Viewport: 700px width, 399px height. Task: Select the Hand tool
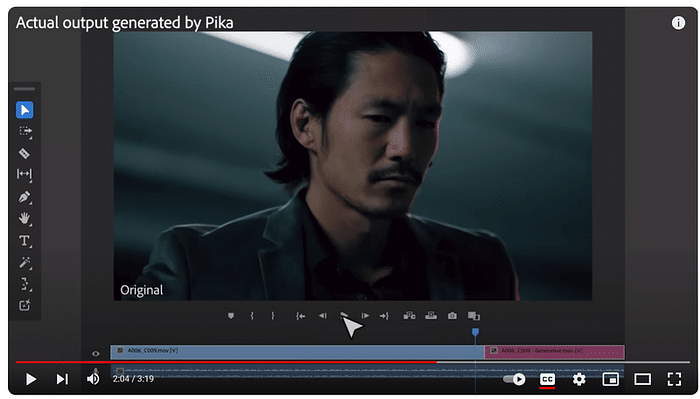tap(24, 218)
